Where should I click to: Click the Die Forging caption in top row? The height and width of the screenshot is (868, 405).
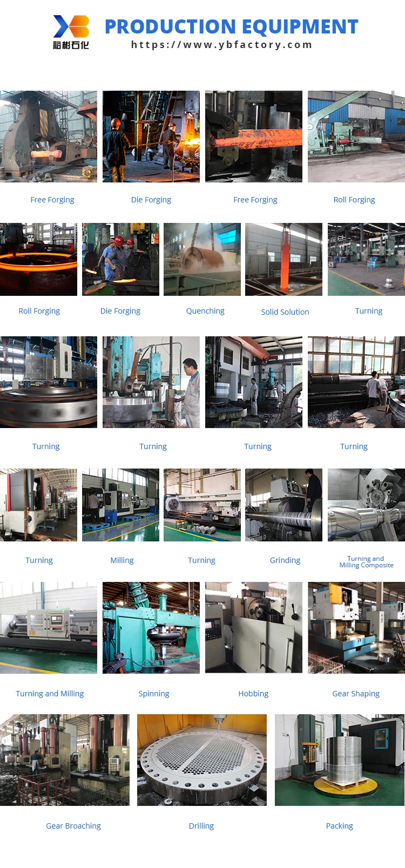[151, 200]
